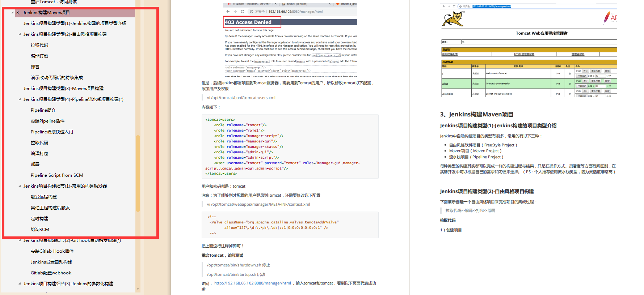Open bookmark 'Jenkins项目构建类型(3)-Maven项目构建'
This screenshot has height=295, width=644.
pyautogui.click(x=64, y=88)
